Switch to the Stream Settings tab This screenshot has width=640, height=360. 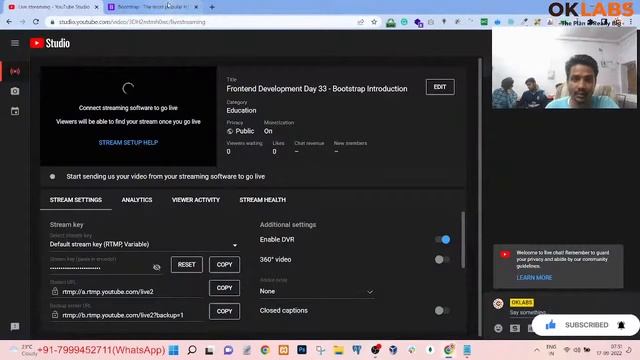pyautogui.click(x=76, y=200)
